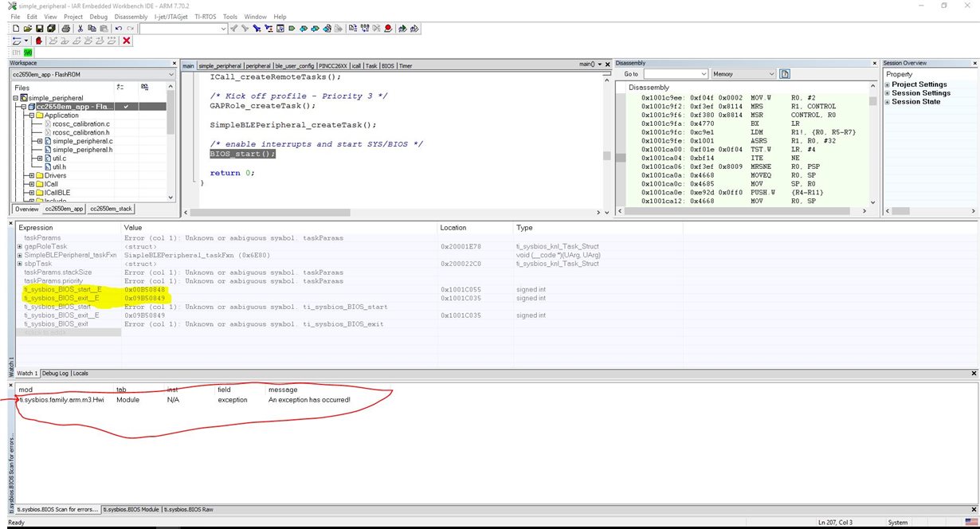Switch to the ble_user_config editor tab
Viewport: 980px width, 529px height.
[x=294, y=66]
